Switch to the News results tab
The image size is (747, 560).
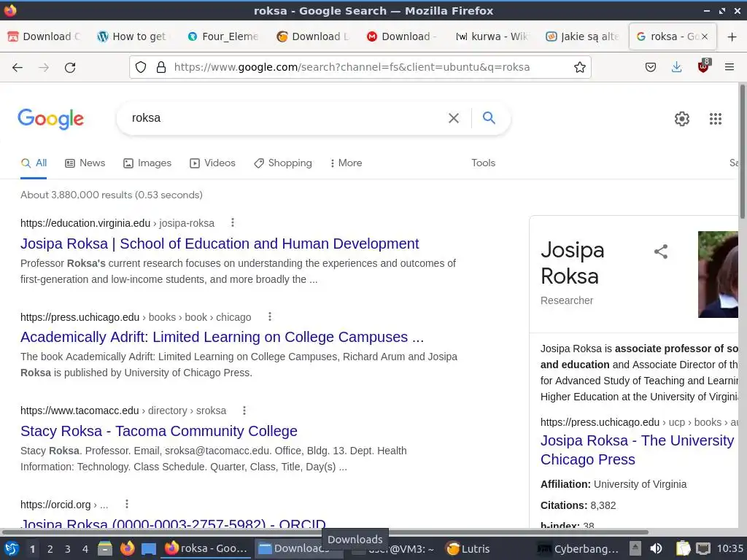point(85,163)
